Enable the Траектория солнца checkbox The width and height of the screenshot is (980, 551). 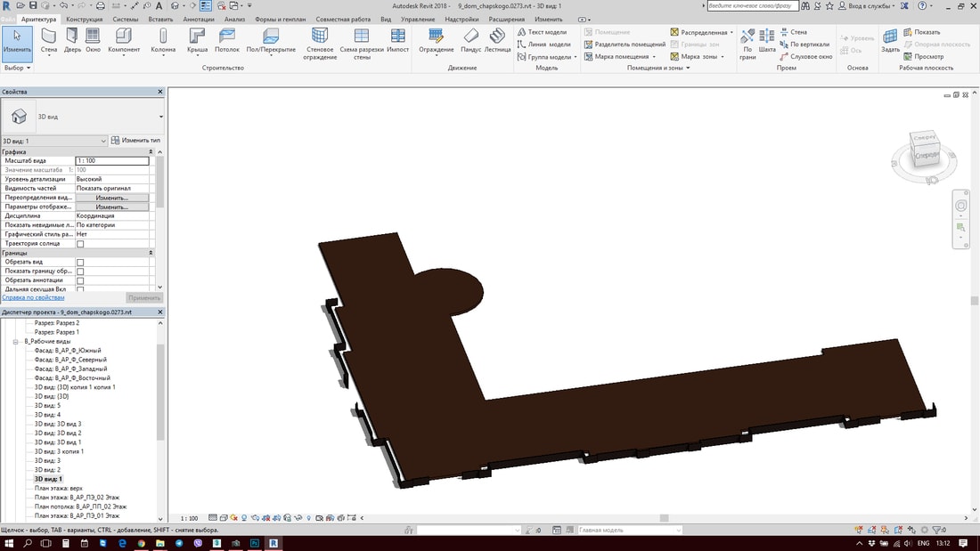click(80, 244)
